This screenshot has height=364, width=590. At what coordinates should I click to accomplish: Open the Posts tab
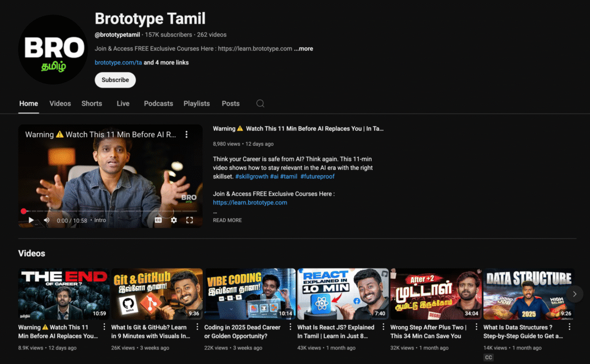[x=230, y=104]
